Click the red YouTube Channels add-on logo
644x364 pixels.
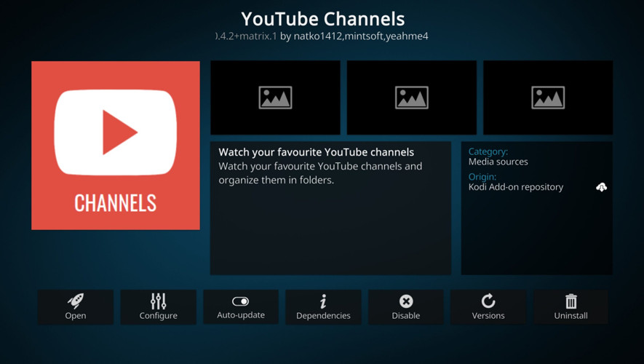tap(116, 146)
